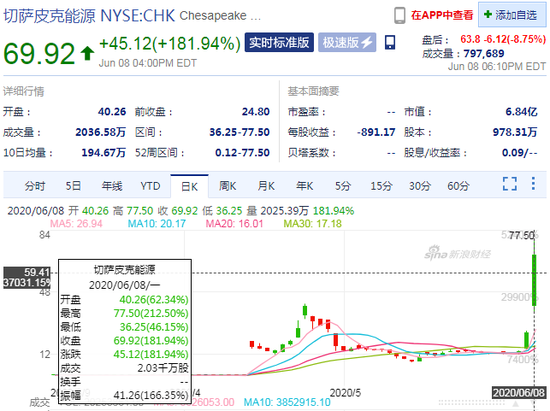The height and width of the screenshot is (411, 550).
Task: Open the three-dot more options menu
Action: (533, 184)
